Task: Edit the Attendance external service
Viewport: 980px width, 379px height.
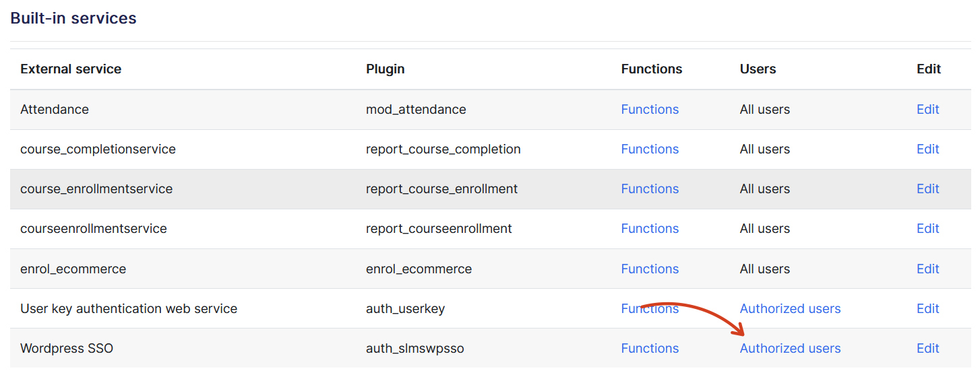Action: (927, 109)
